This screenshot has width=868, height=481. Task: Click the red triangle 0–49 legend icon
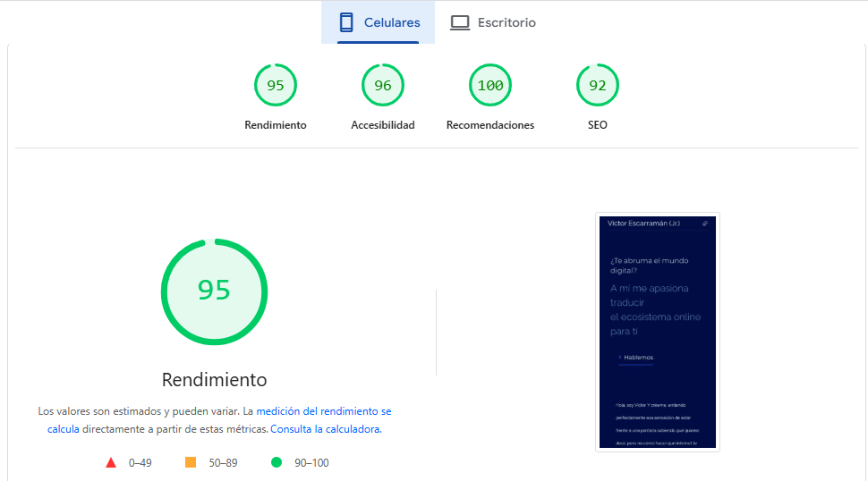[x=111, y=463]
